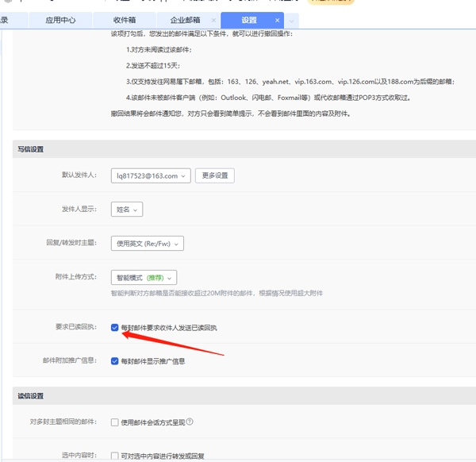
Task: Click the 每封邮件显示推广信息 label text
Action: (x=153, y=361)
